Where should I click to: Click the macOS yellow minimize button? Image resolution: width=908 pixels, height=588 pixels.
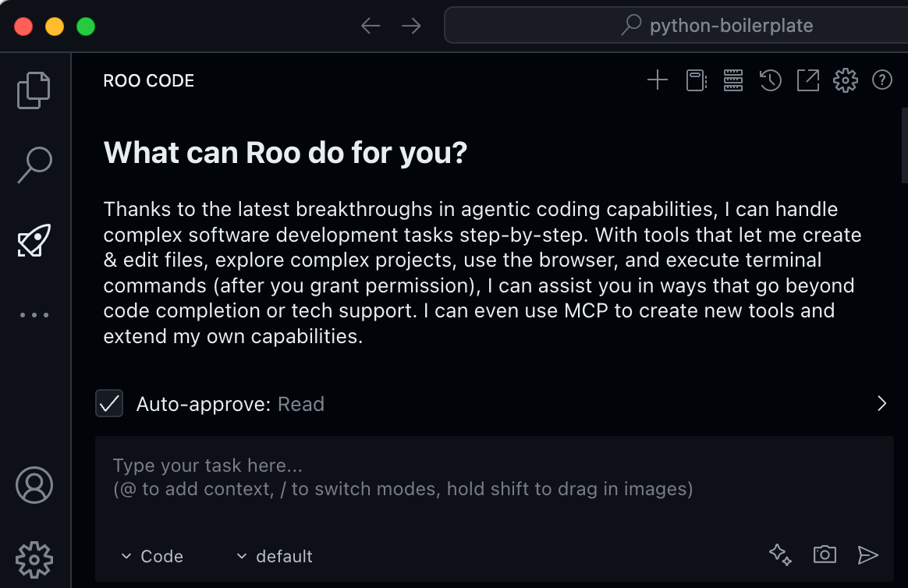55,26
